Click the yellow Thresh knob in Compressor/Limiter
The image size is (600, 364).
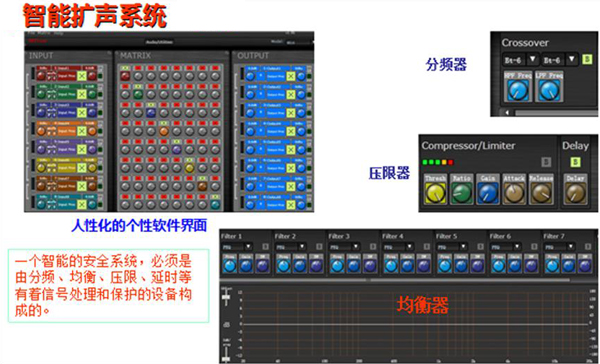coord(435,193)
